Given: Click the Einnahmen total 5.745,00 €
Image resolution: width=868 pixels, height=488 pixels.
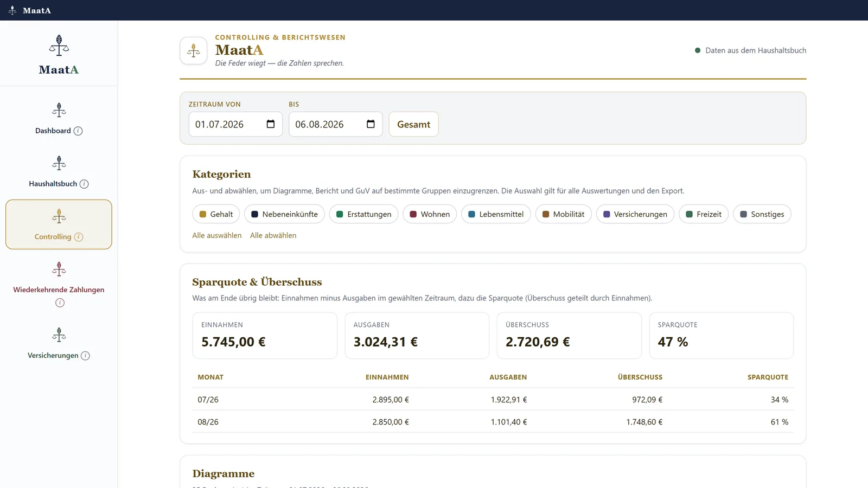Looking at the screenshot, I should (233, 342).
